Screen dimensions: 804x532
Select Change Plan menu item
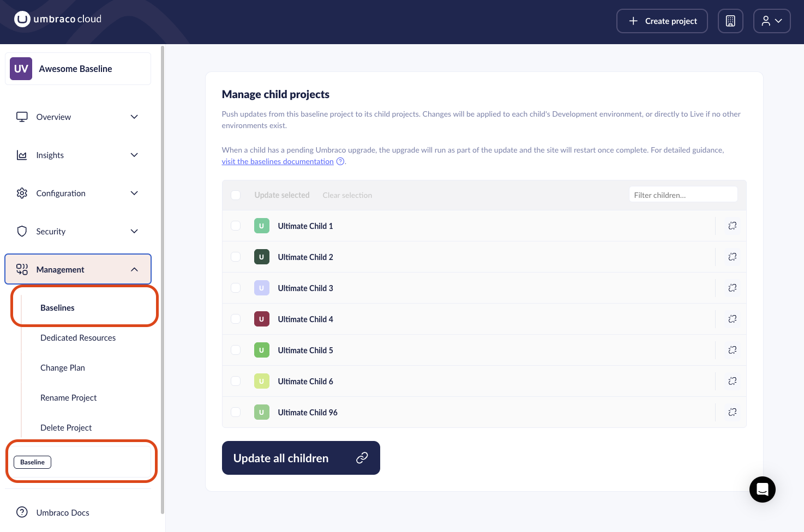pos(63,368)
